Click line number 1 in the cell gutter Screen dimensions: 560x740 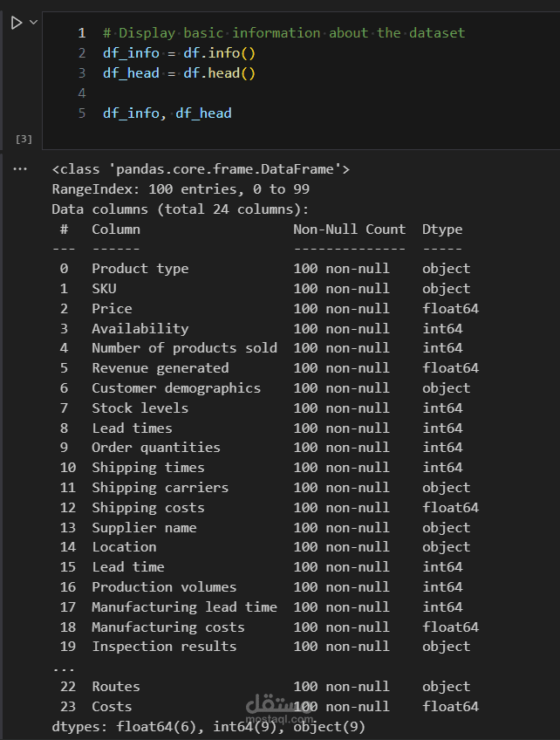click(82, 33)
